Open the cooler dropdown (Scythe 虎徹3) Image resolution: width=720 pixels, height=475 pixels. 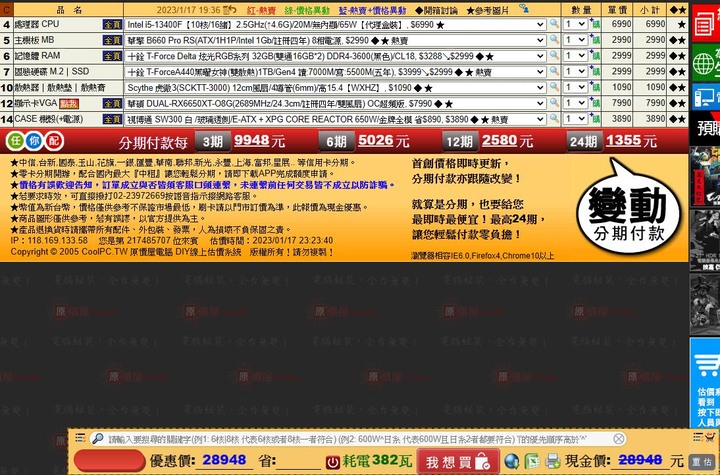click(x=336, y=87)
